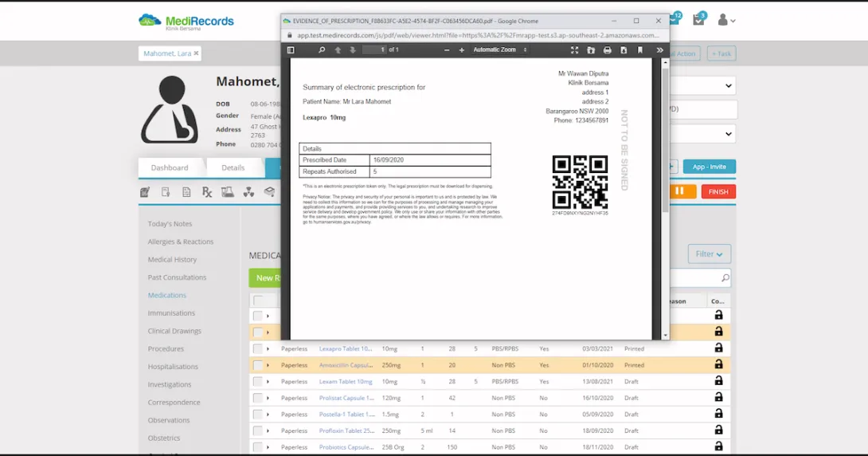
Task: Download the prescription PDF
Action: 624,50
